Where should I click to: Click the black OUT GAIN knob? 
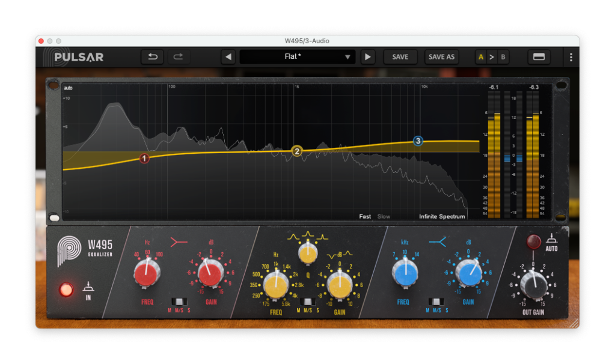pos(533,285)
